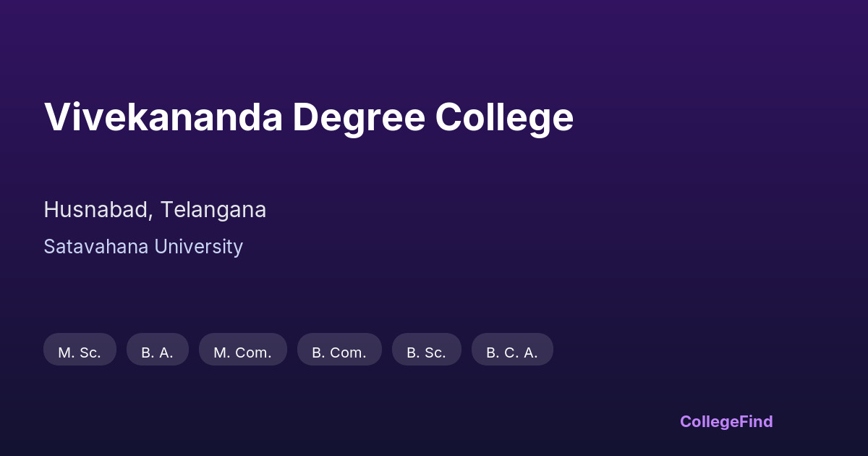
Task: Click the word Degree in the heading
Action: click(358, 119)
